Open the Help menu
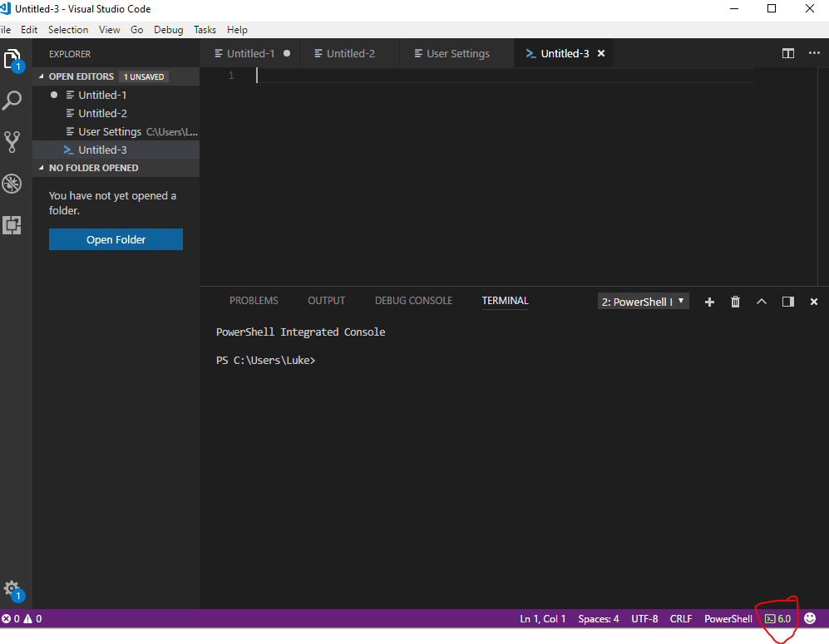The image size is (829, 644). pos(237,30)
